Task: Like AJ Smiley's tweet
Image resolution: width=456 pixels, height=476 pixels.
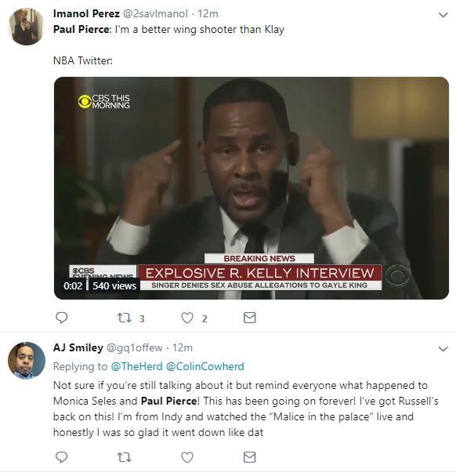Action: pyautogui.click(x=187, y=457)
